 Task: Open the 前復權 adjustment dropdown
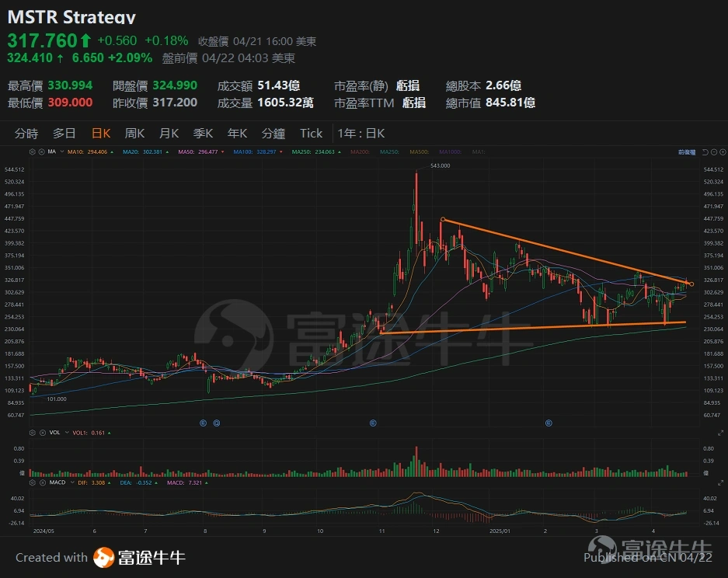[687, 152]
